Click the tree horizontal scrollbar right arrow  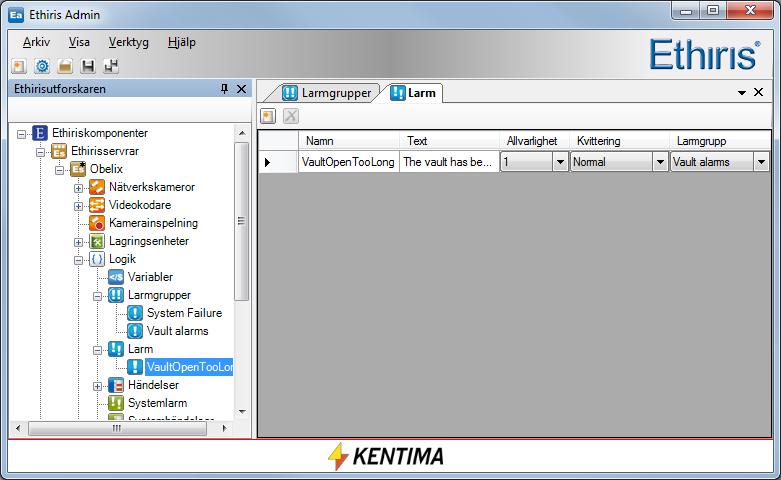click(225, 428)
